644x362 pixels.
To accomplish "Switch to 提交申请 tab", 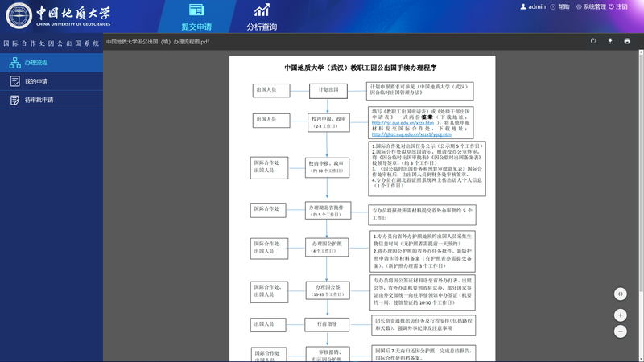I will point(196,18).
